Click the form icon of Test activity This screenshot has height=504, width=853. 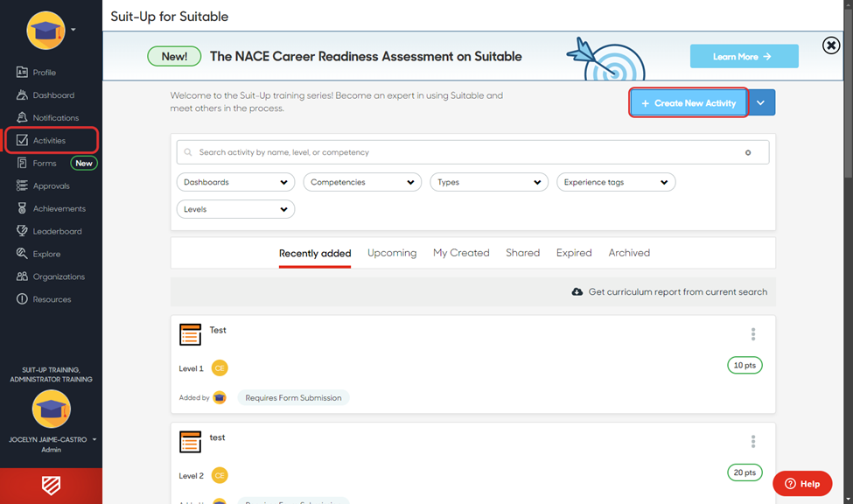pos(191,335)
